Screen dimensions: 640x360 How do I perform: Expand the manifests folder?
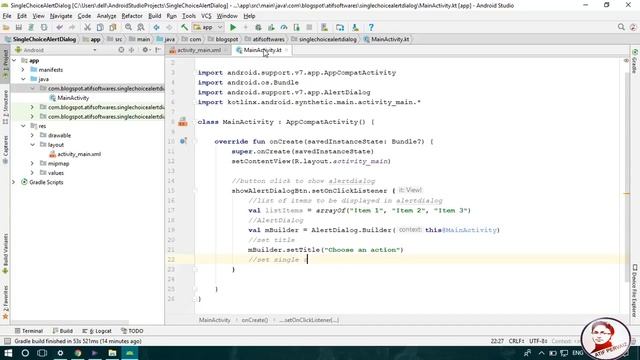point(23,70)
